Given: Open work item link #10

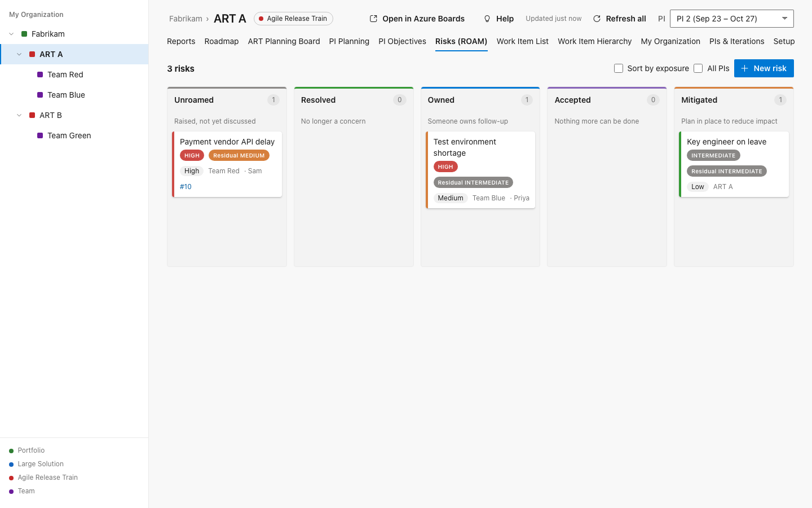Looking at the screenshot, I should (186, 187).
